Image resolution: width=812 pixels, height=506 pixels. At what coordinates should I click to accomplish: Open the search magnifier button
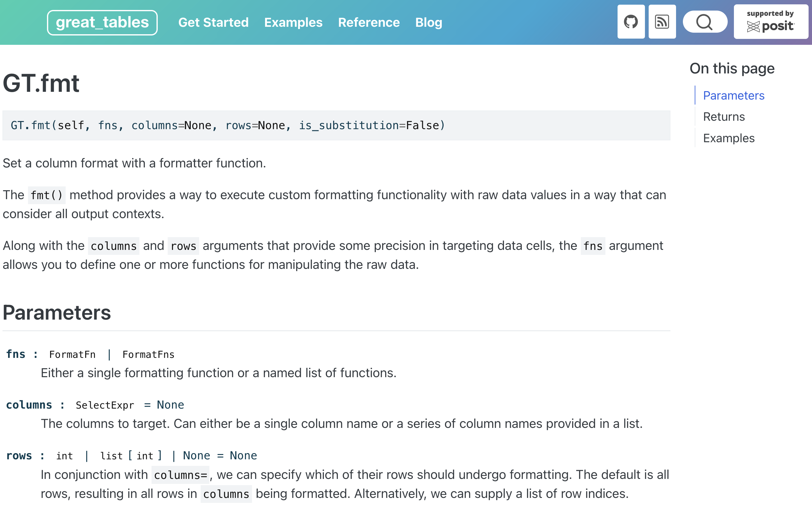pyautogui.click(x=705, y=22)
